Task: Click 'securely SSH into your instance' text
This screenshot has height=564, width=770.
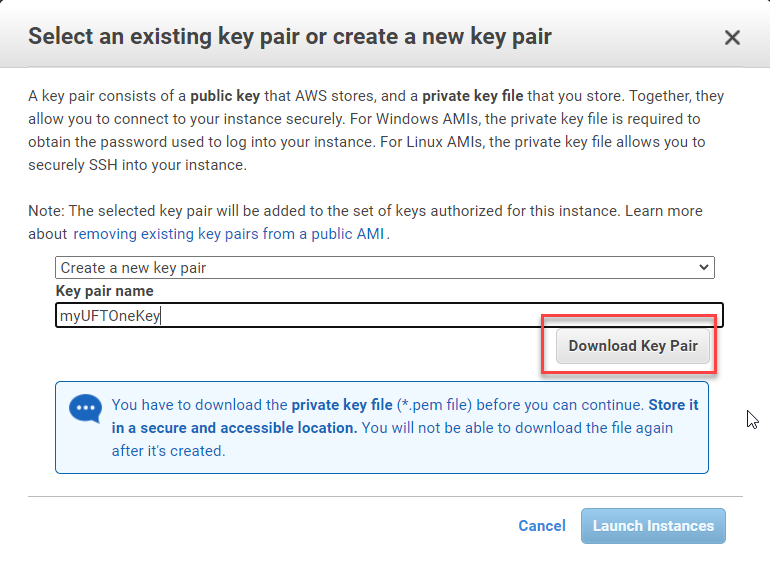Action: coord(137,165)
